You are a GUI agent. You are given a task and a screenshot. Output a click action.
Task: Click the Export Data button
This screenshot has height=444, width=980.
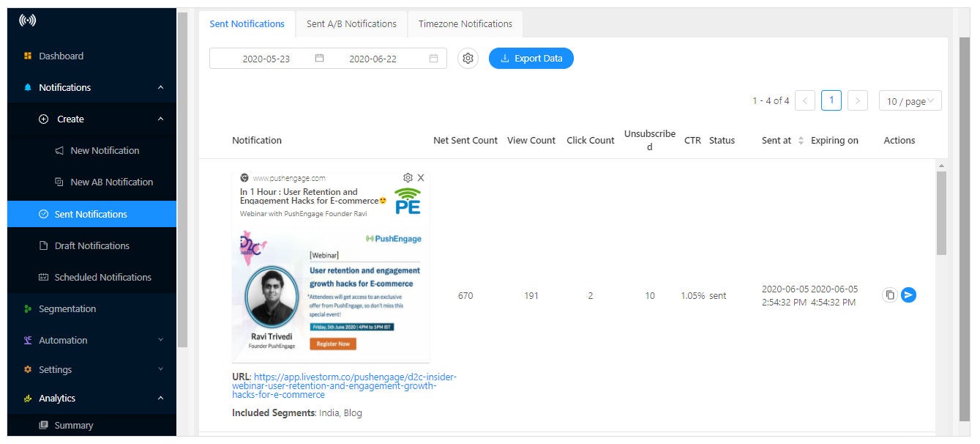531,58
